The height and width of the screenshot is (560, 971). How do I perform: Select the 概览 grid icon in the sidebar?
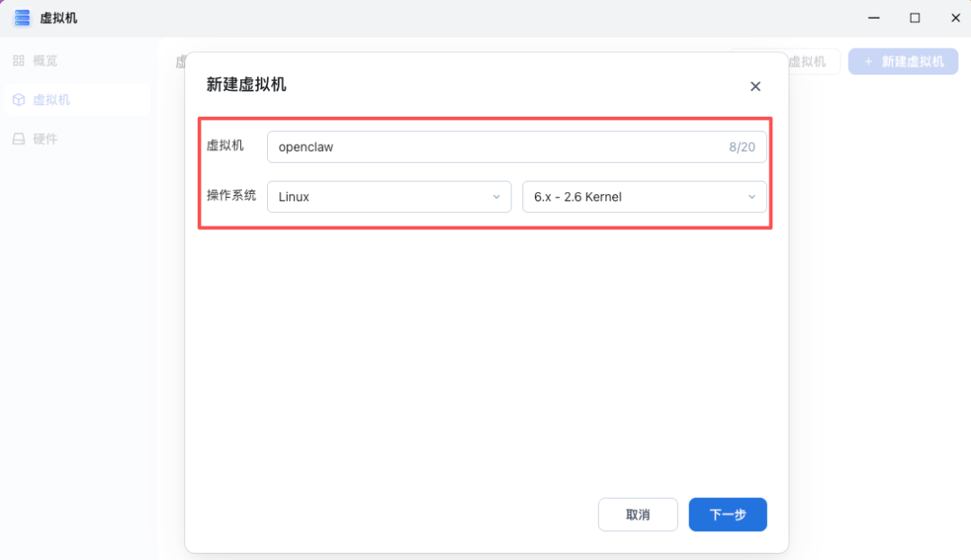click(x=18, y=60)
